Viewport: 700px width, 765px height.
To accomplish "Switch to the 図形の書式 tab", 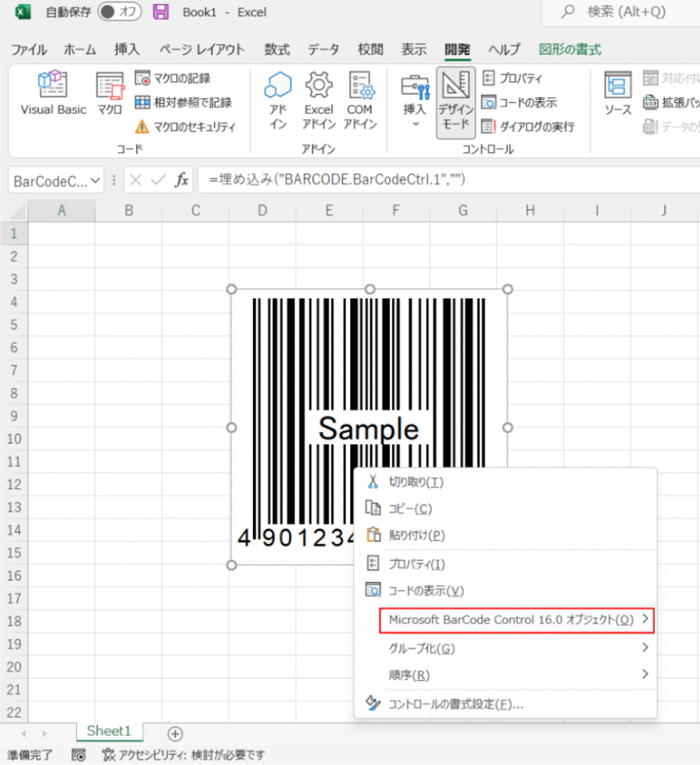I will click(570, 49).
